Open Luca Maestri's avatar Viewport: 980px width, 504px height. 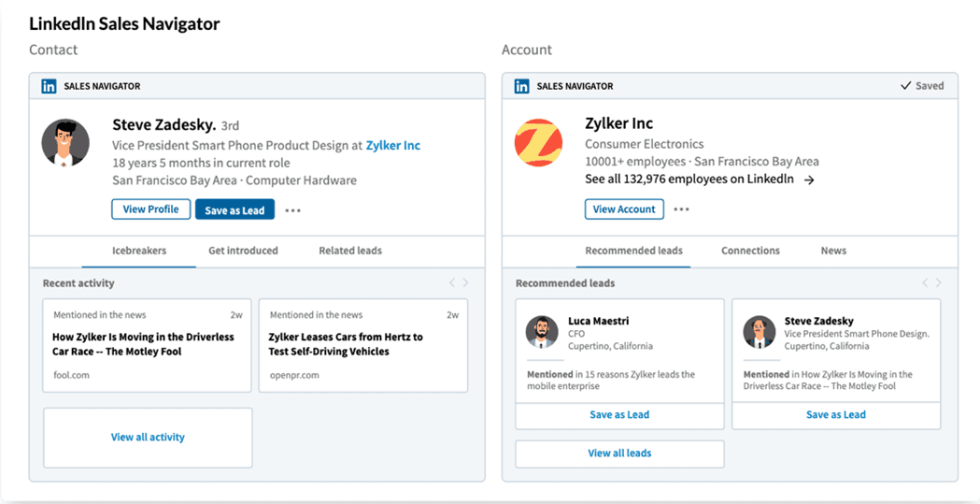[541, 331]
